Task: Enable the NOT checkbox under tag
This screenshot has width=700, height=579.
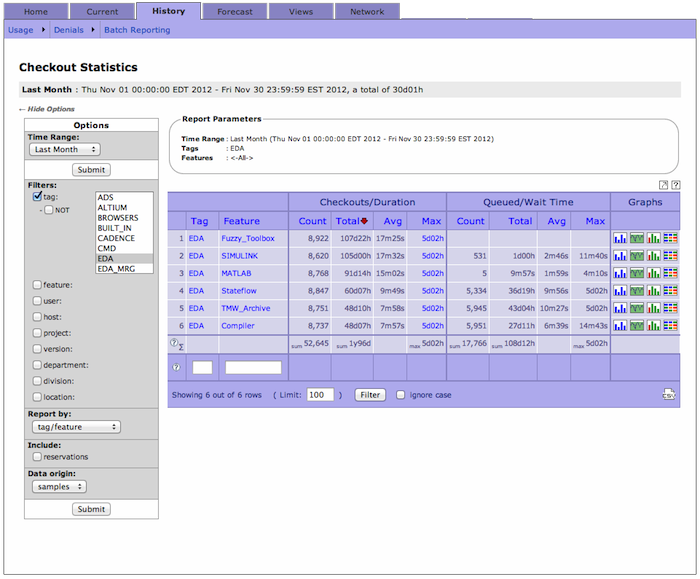Action: (50, 210)
